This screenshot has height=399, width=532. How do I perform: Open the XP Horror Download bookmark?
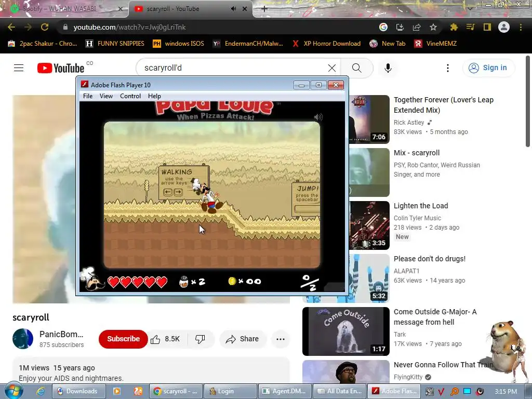326,44
